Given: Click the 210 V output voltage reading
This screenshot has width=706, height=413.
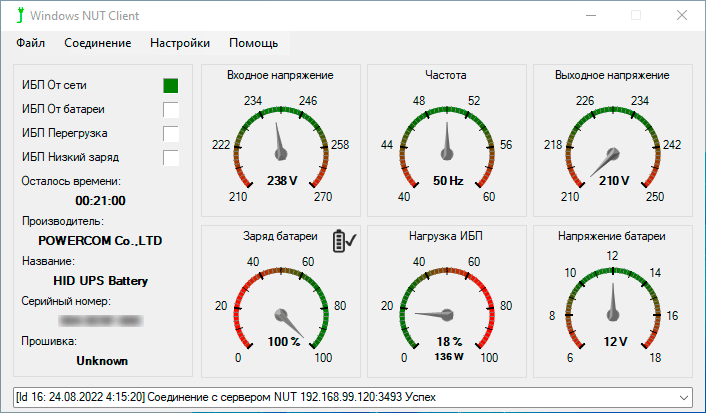Looking at the screenshot, I should [x=614, y=181].
